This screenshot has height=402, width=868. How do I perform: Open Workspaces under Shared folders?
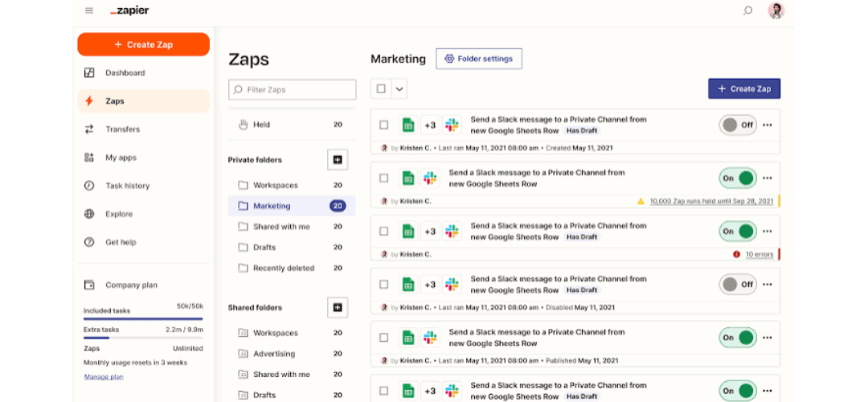pyautogui.click(x=292, y=333)
